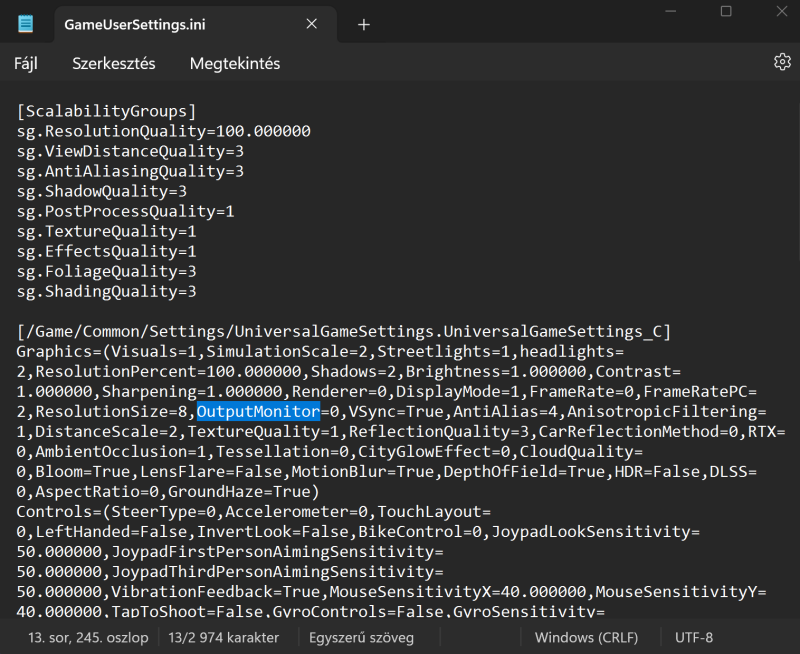800x654 pixels.
Task: Open the Szerkesztés menu
Action: tap(114, 64)
